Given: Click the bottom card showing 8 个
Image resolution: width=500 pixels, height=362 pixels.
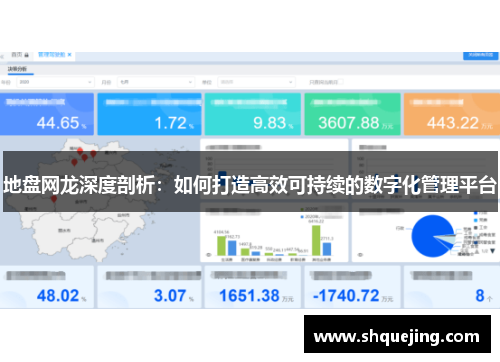Looking at the screenshot, I should tap(452, 287).
